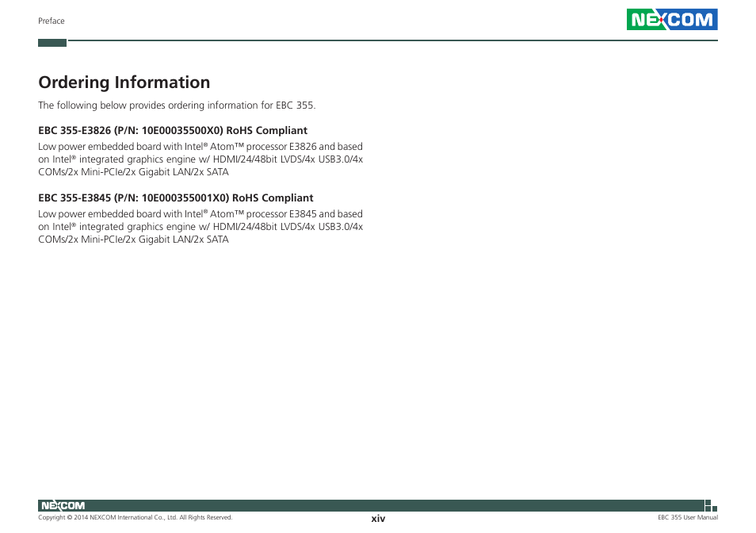Screen dimensions: 756x533
Task: Click the heading 'EBC 355-E3845 (P/N: 10E000355001X0)'
Action: pyautogui.click(x=175, y=198)
